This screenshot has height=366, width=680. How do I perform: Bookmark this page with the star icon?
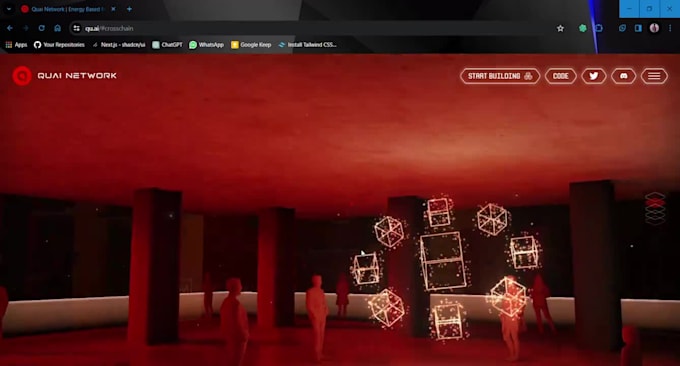(560, 28)
